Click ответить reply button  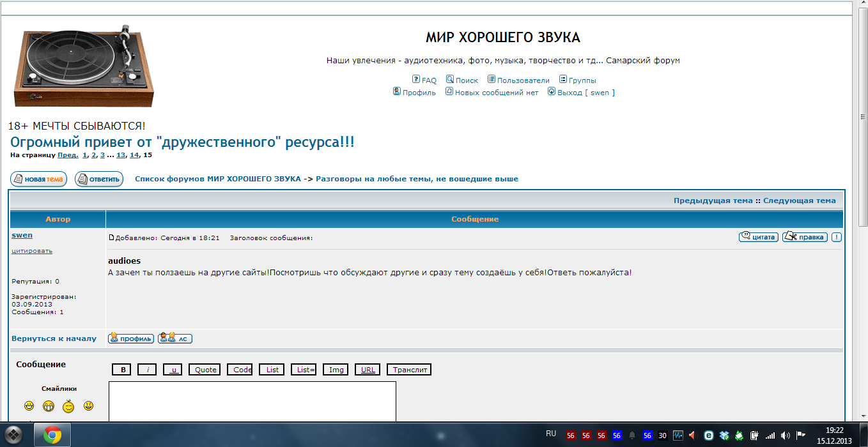pos(99,179)
